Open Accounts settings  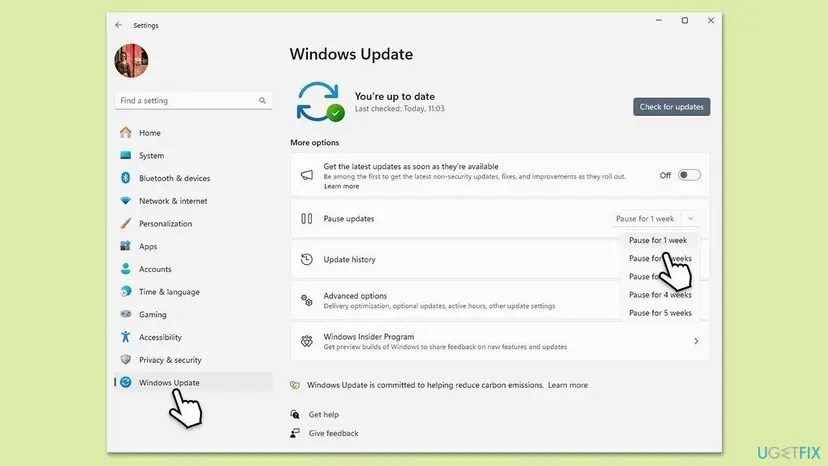click(x=193, y=269)
